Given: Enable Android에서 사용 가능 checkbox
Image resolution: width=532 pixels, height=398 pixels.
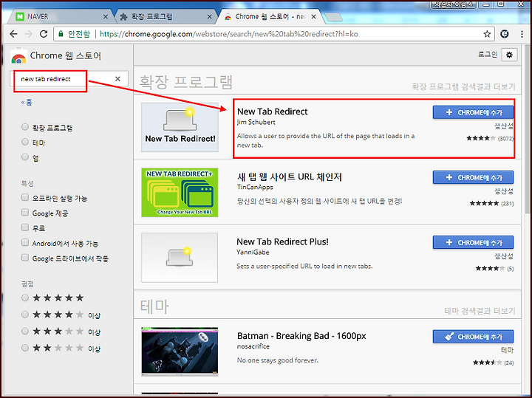Looking at the screenshot, I should [x=25, y=242].
